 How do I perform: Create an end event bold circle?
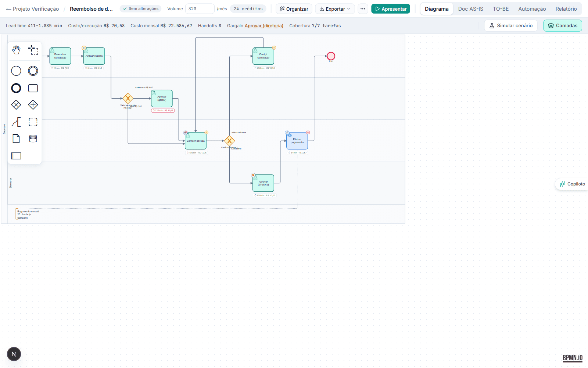pos(16,88)
